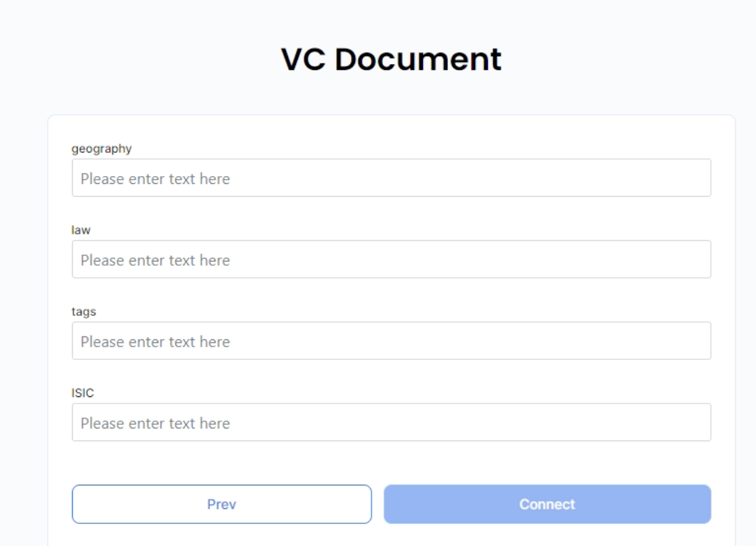Viewport: 756px width, 546px height.
Task: Click empty form card area below the Prev button
Action: [221, 535]
